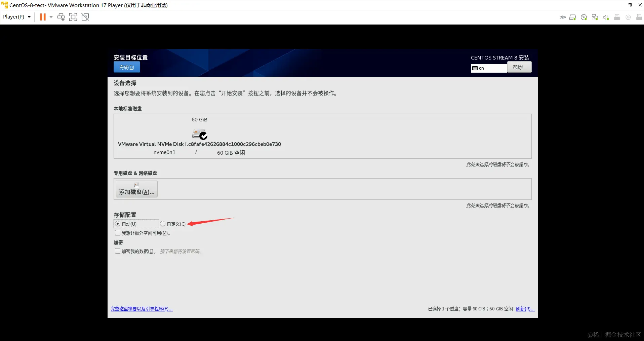Enter full screen mode from the toolbar
The image size is (644, 341).
tap(73, 17)
